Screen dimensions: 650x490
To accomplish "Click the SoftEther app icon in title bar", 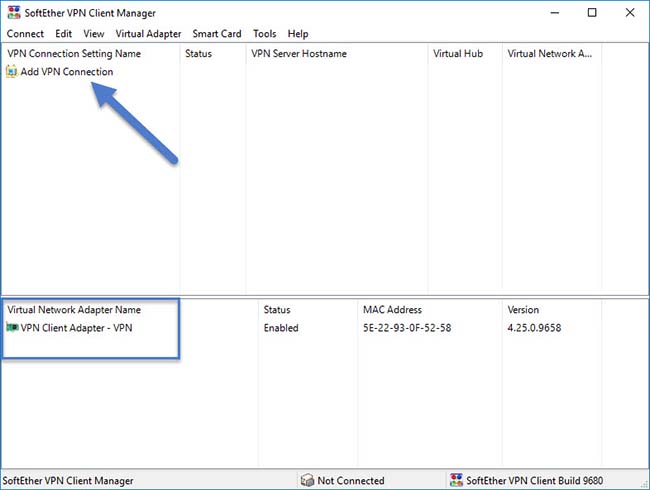I will tap(14, 12).
